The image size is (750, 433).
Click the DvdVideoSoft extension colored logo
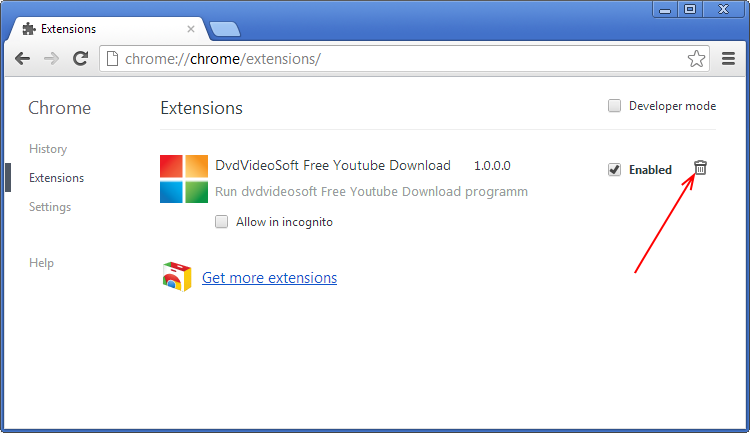tap(184, 179)
